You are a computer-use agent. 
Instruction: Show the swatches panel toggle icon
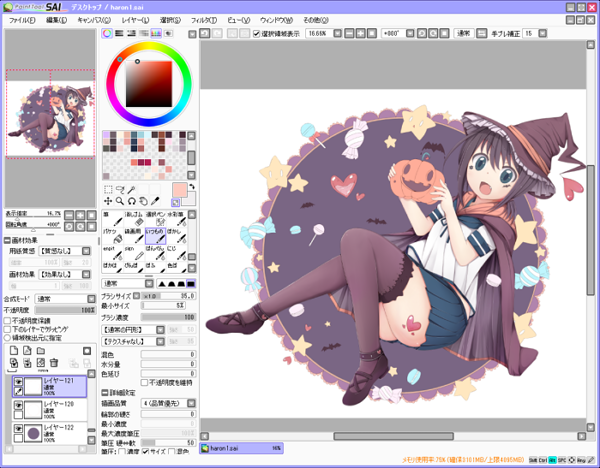(x=156, y=33)
